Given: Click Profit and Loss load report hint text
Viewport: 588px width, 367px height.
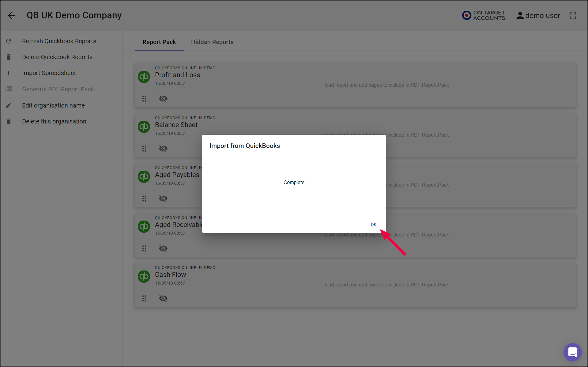Looking at the screenshot, I should click(x=386, y=85).
